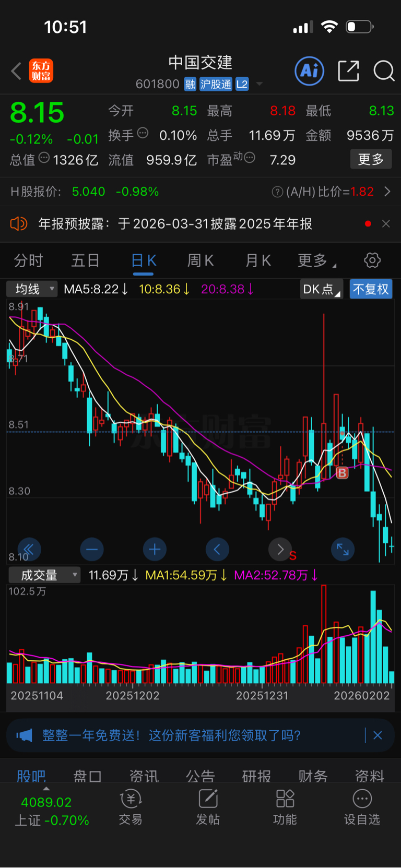Expand chart to fullscreen icon
The width and height of the screenshot is (401, 868).
[343, 549]
